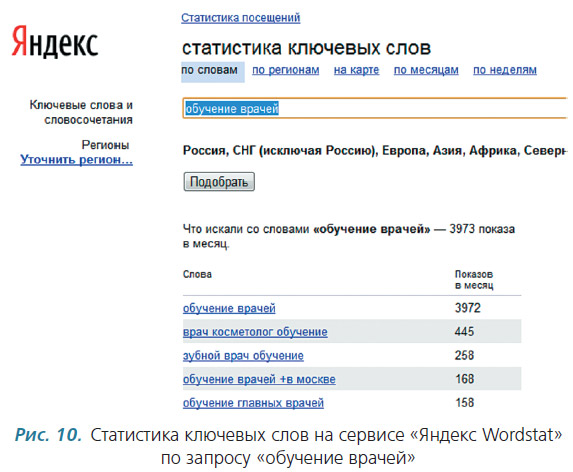Open зубной врач обучение link
Image resolution: width=573 pixels, height=472 pixels.
pos(243,355)
